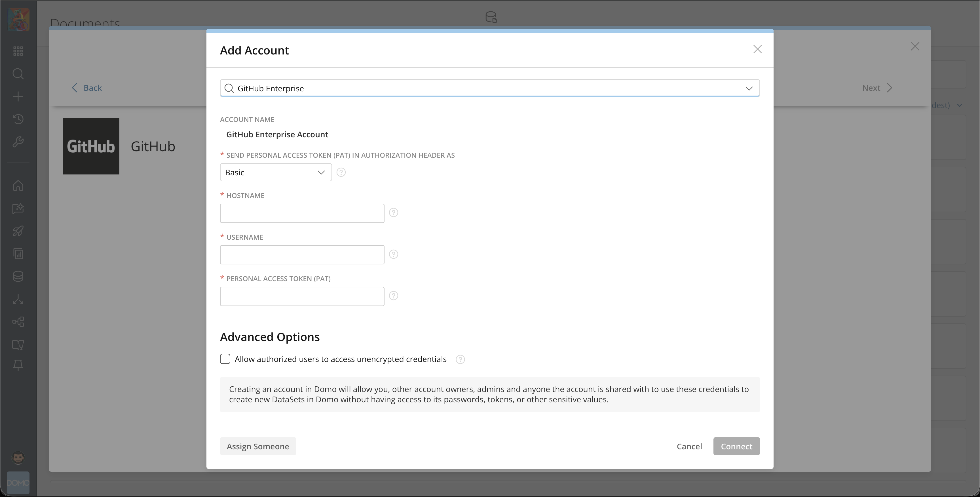Open the book download icon in sidebar
The width and height of the screenshot is (980, 497).
click(18, 345)
